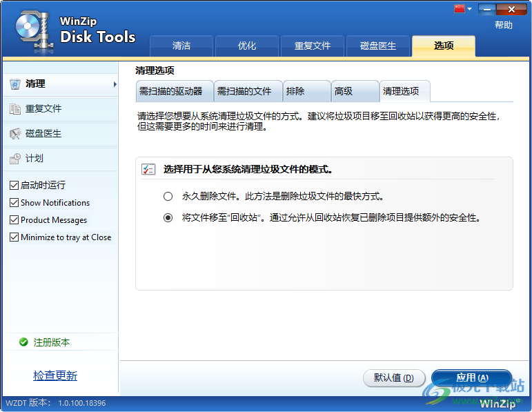Image resolution: width=532 pixels, height=412 pixels.
Task: Click the calendar clock icon beside 计划
Action: tap(15, 159)
